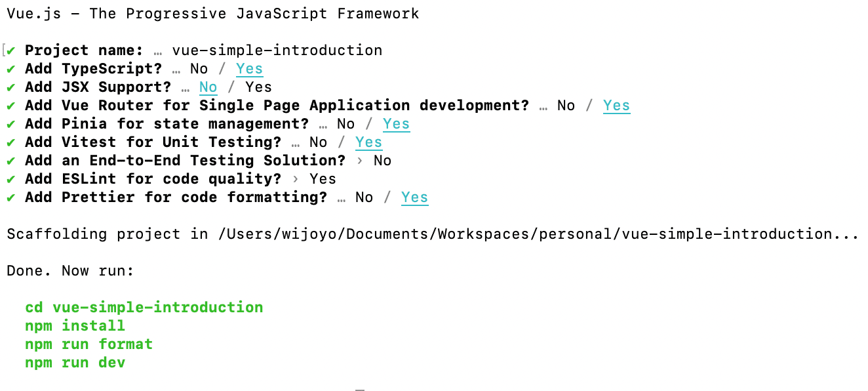Choose the underlined Yes for Prettier
868x391 pixels.
[415, 197]
